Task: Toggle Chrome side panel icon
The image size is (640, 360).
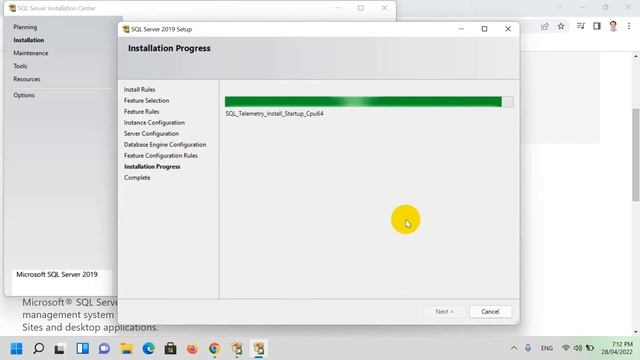Action: 597,26
